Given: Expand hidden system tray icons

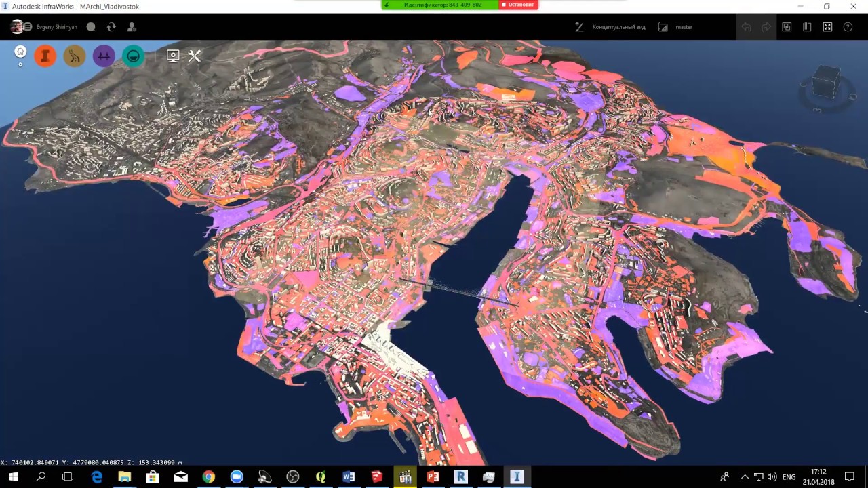Looking at the screenshot, I should (x=745, y=476).
